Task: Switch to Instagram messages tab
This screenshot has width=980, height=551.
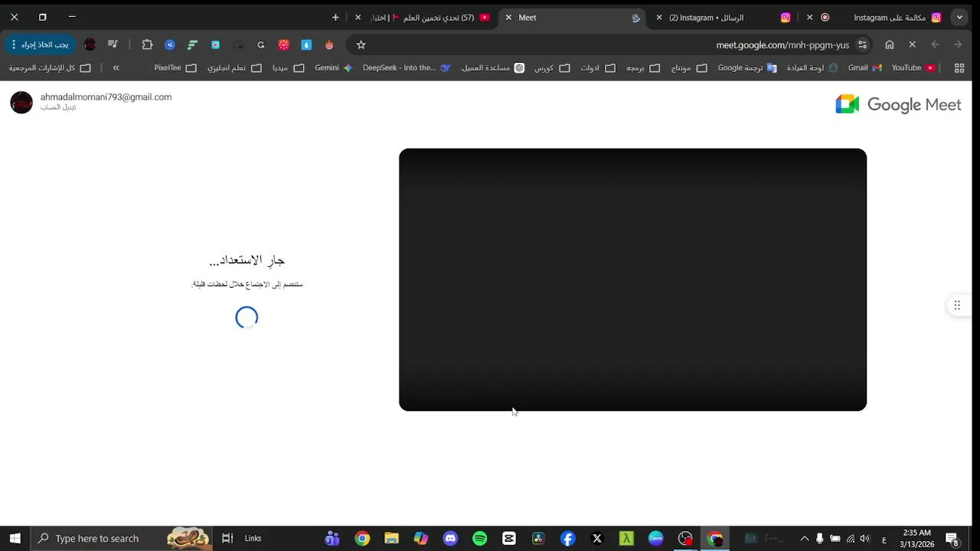Action: pyautogui.click(x=724, y=17)
